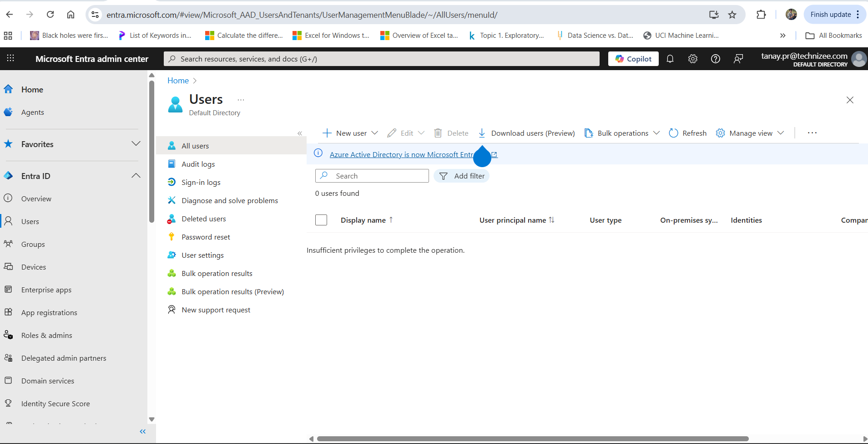868x444 pixels.
Task: Focus the Search resources, services, and docs box
Action: pyautogui.click(x=382, y=59)
